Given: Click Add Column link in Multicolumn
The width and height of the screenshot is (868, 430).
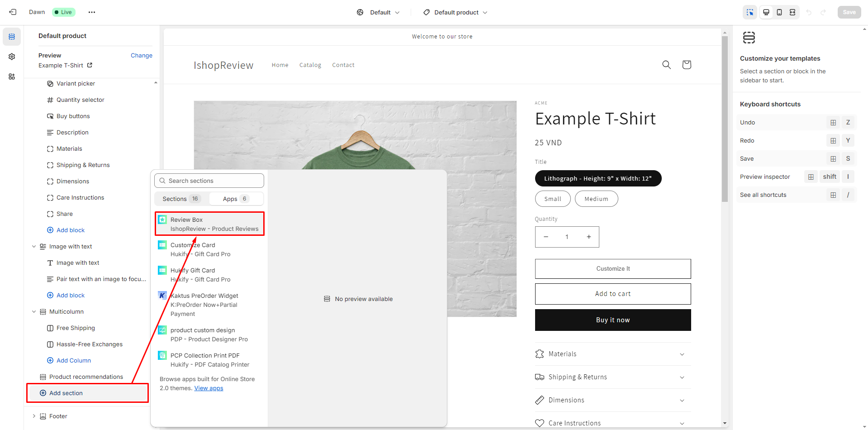Looking at the screenshot, I should [69, 360].
